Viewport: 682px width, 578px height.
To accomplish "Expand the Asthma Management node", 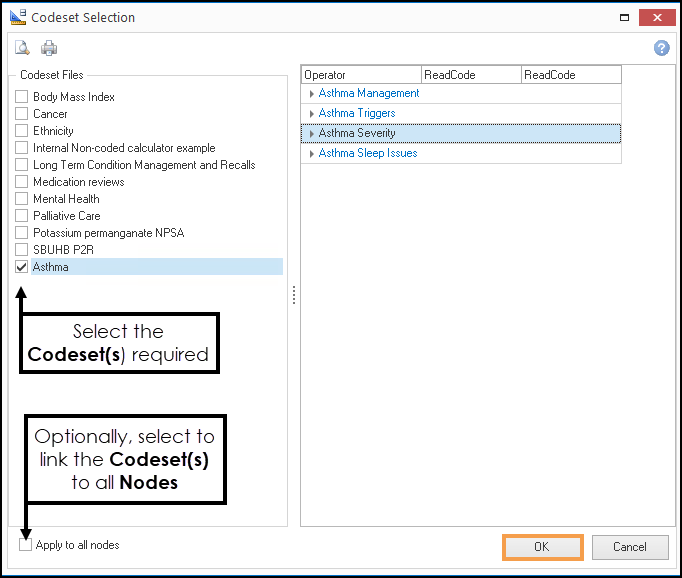I will [312, 94].
